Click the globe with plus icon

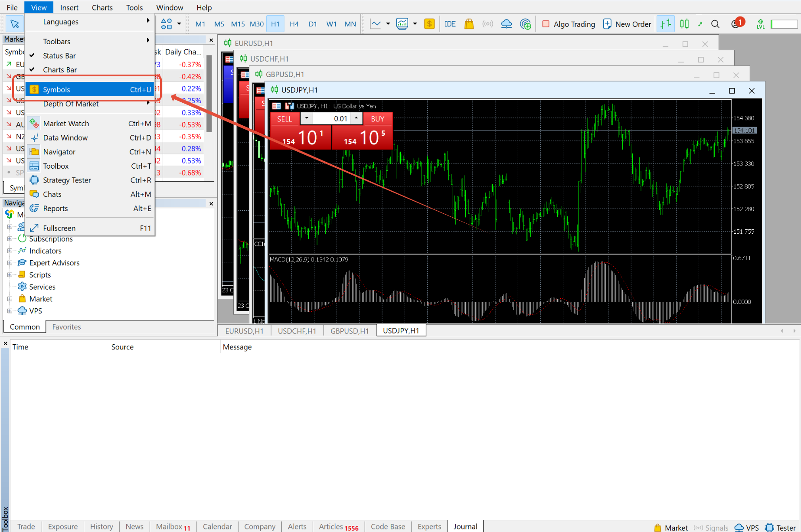pyautogui.click(x=525, y=24)
